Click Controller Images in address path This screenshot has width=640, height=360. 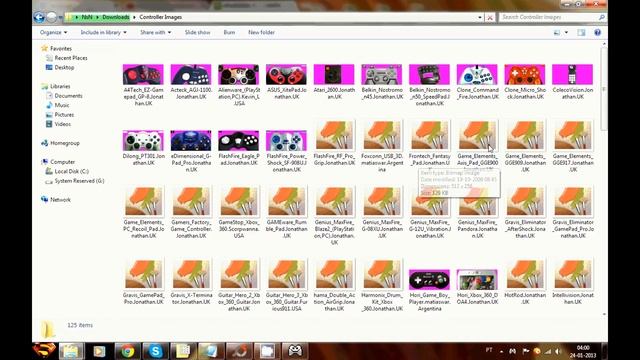(x=160, y=17)
